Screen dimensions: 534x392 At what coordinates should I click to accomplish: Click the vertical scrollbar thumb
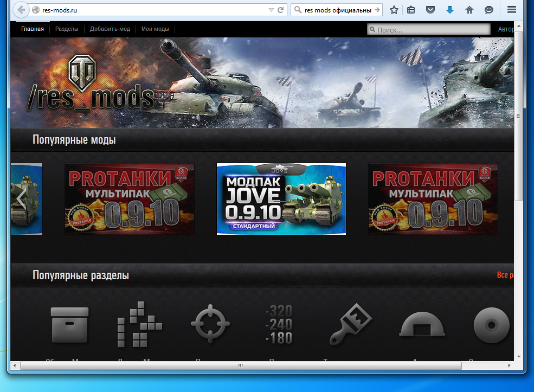click(518, 116)
